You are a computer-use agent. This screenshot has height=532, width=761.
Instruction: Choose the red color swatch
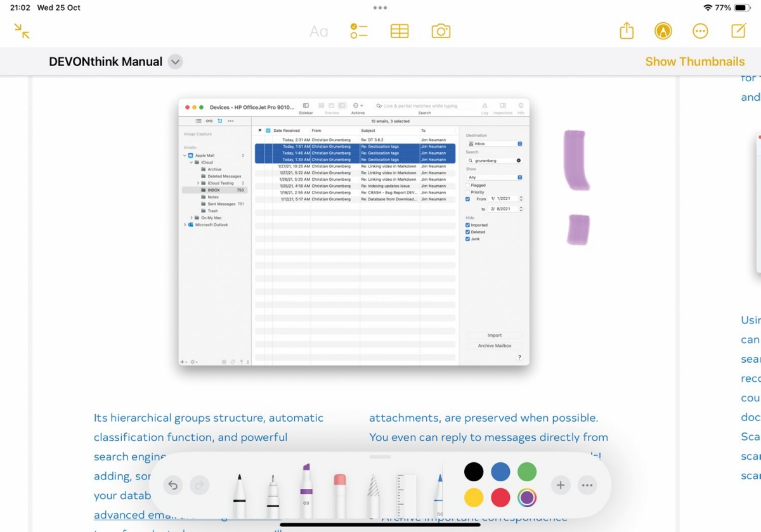pyautogui.click(x=500, y=498)
